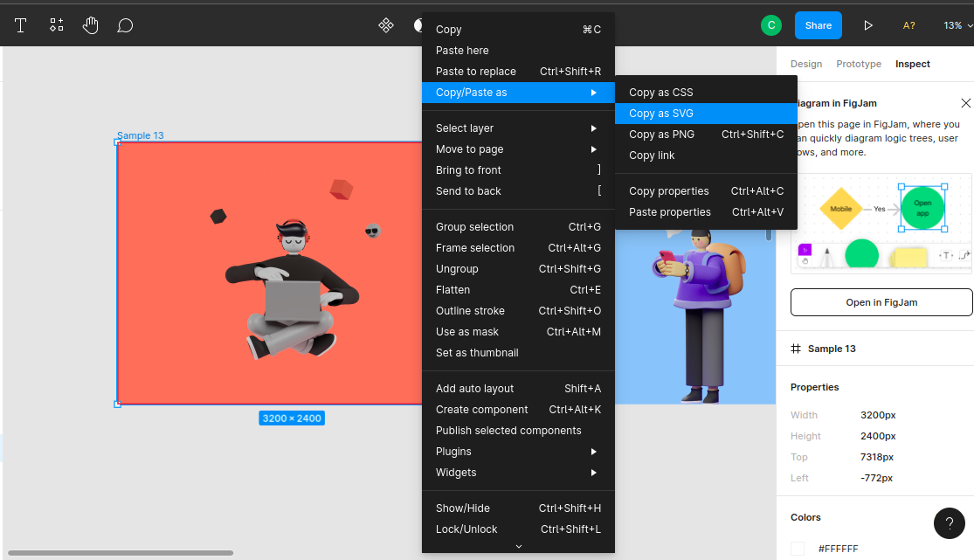The image size is (974, 560).
Task: Select the Text tool
Action: click(20, 25)
